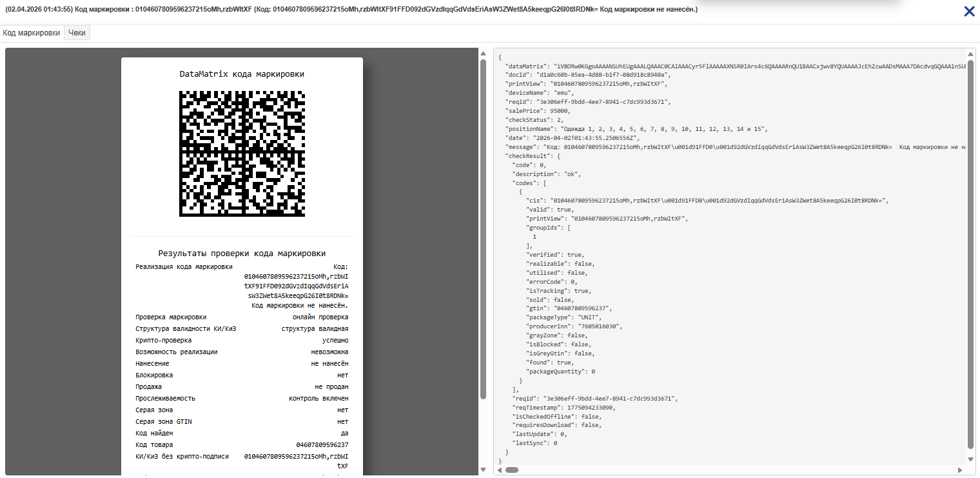Select the Код маркировки tab
This screenshot has width=980, height=478.
[32, 33]
